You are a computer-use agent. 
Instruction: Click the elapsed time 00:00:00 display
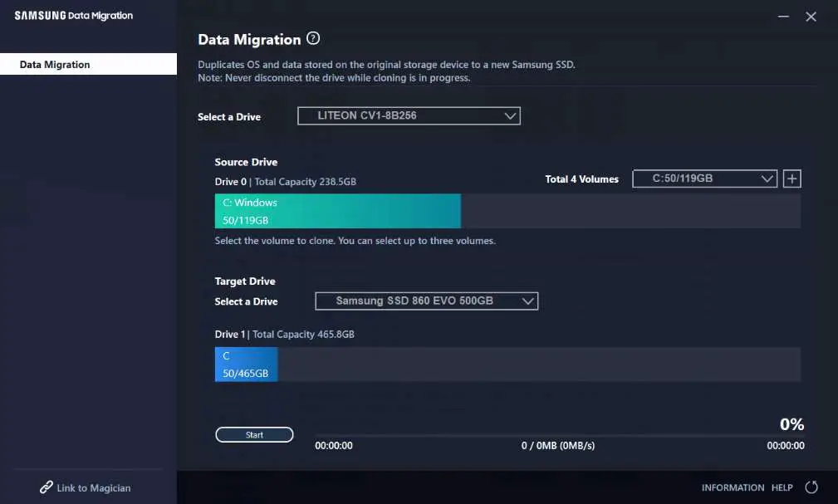click(x=334, y=445)
